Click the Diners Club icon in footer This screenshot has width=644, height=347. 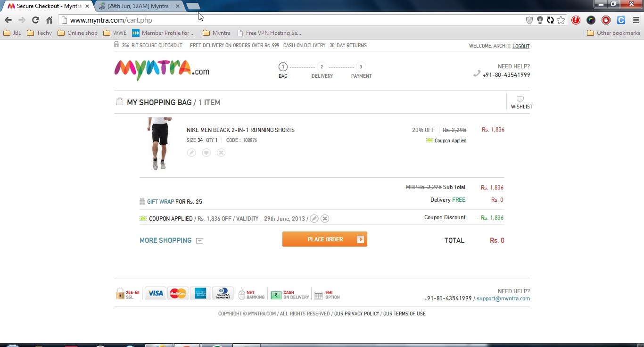pyautogui.click(x=223, y=293)
